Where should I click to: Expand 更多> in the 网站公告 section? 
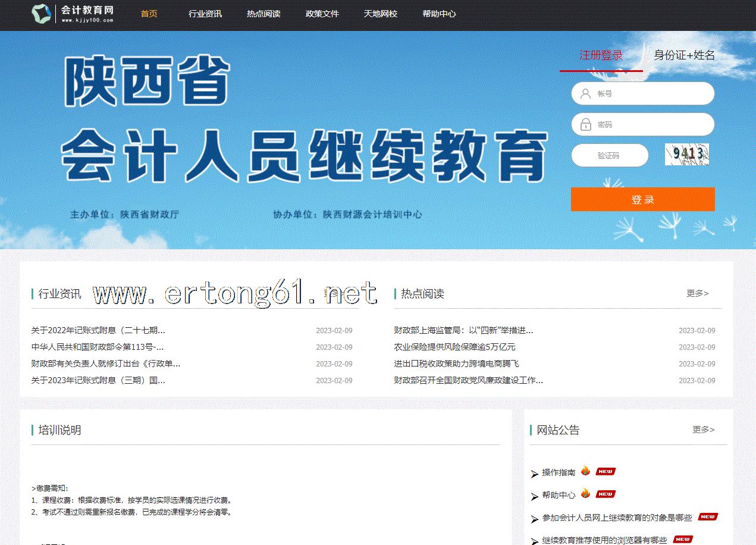pos(703,430)
